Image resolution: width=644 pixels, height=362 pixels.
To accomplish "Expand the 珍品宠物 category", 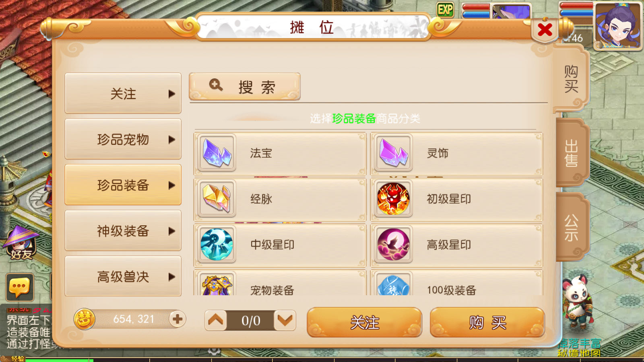I will [x=123, y=139].
